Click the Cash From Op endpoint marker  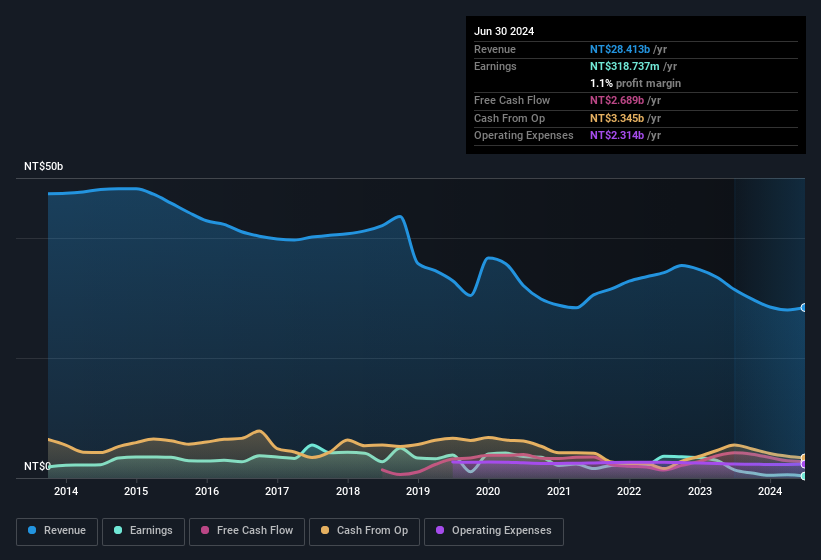pyautogui.click(x=804, y=458)
